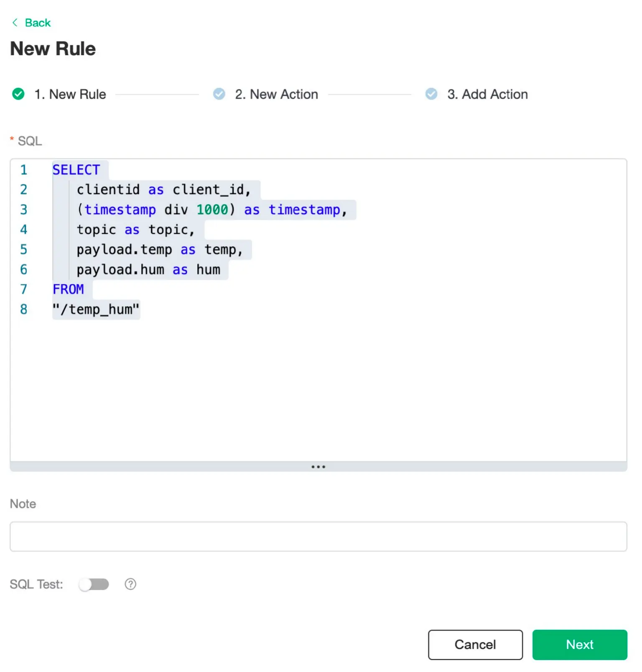The image size is (642, 672).
Task: Click the three-dot editor resize handle
Action: [x=318, y=467]
